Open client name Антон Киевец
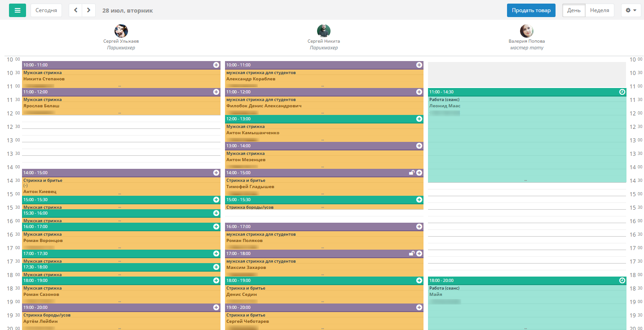The height and width of the screenshot is (330, 644). pos(40,191)
